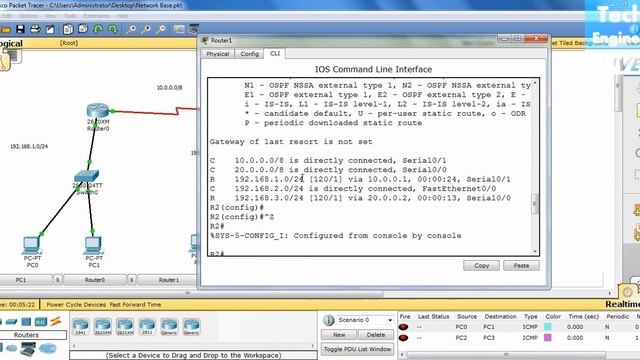Screen dimensions: 640x360
Task: Select the Wireless Devices category icon
Action: [41, 322]
